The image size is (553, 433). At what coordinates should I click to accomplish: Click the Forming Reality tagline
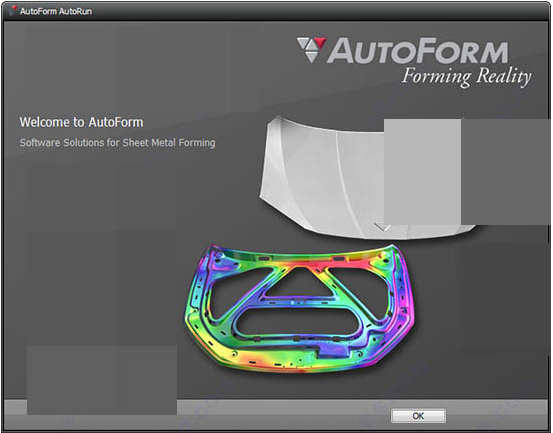coord(466,76)
